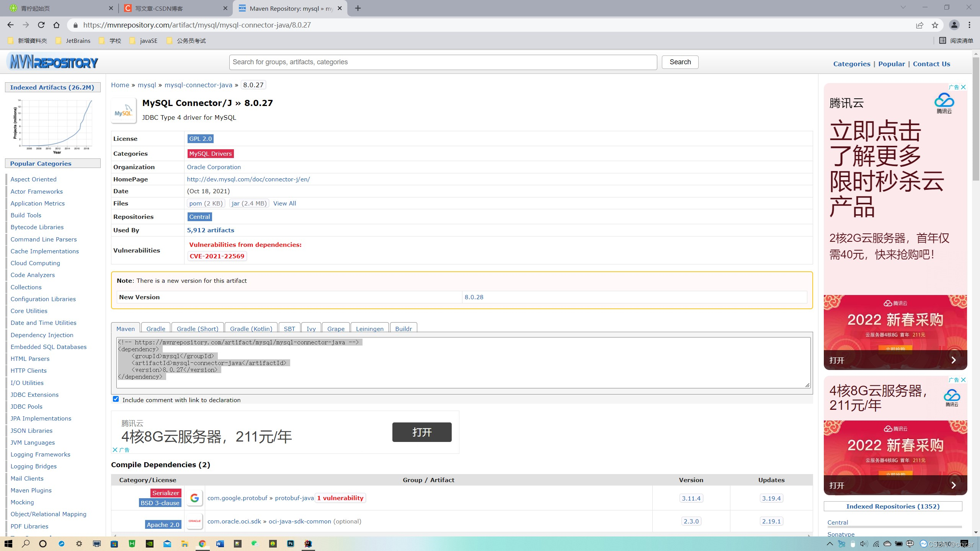
Task: Click the Oracle oci-java-sdk logo icon
Action: tap(195, 521)
